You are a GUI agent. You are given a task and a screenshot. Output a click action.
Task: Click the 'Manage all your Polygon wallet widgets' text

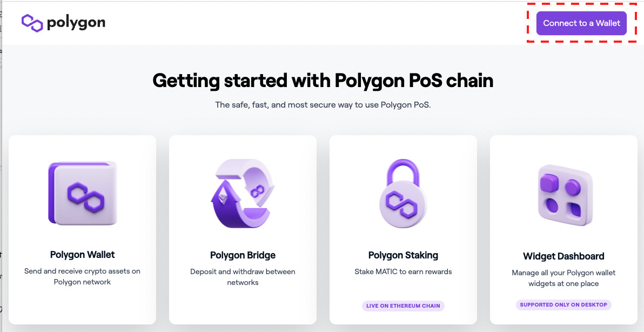(x=563, y=278)
